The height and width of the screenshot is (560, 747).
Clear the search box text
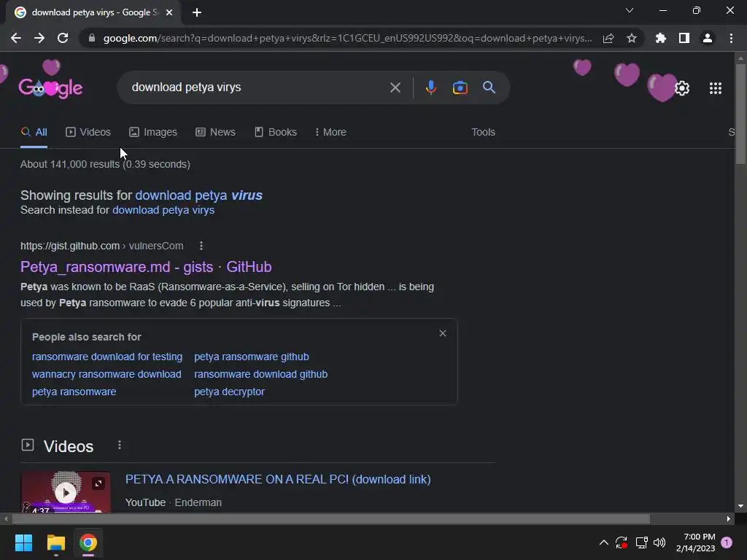(x=395, y=87)
